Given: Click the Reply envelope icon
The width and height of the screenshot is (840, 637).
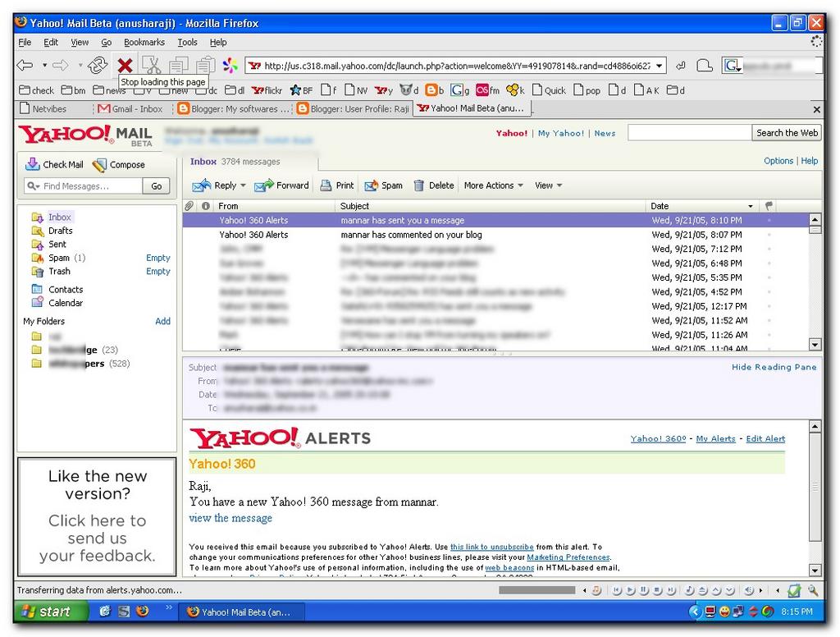Looking at the screenshot, I should [x=202, y=186].
